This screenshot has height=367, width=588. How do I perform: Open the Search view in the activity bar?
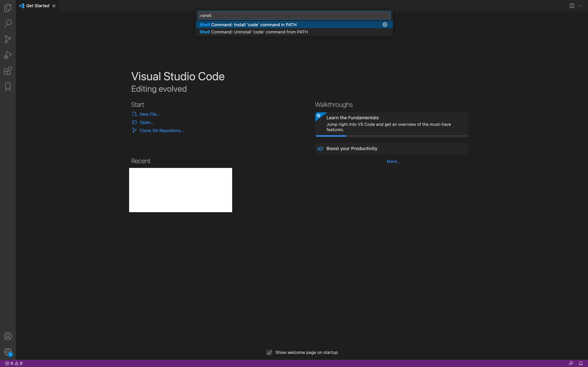8,24
